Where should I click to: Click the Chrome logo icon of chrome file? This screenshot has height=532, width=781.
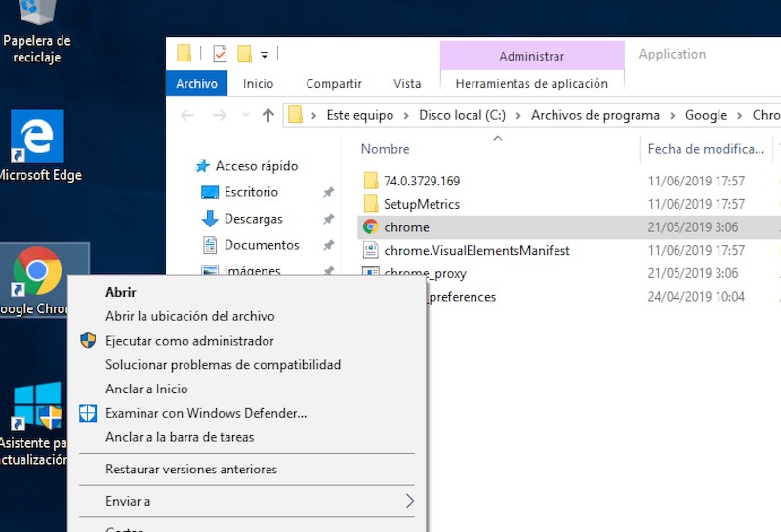point(371,227)
